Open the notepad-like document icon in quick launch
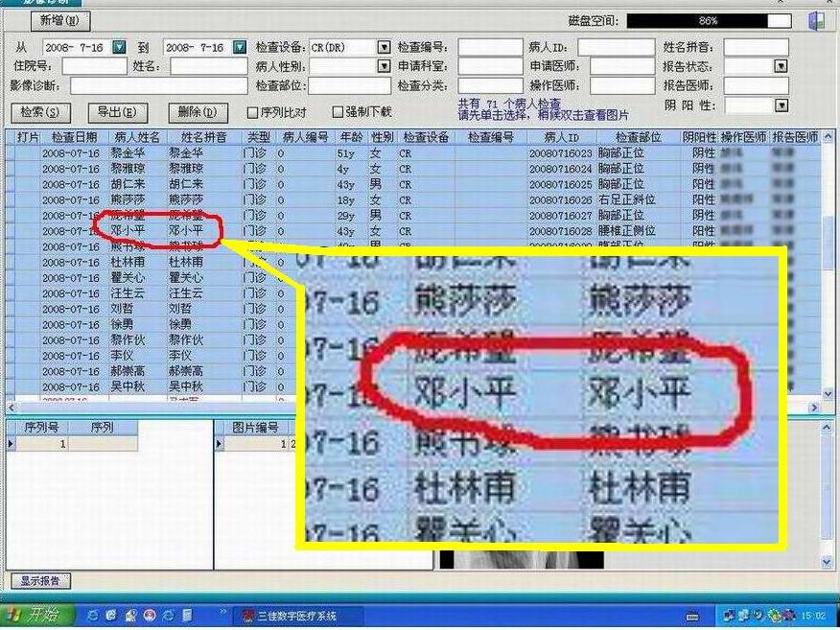Viewport: 840px width, 630px height. pyautogui.click(x=187, y=616)
